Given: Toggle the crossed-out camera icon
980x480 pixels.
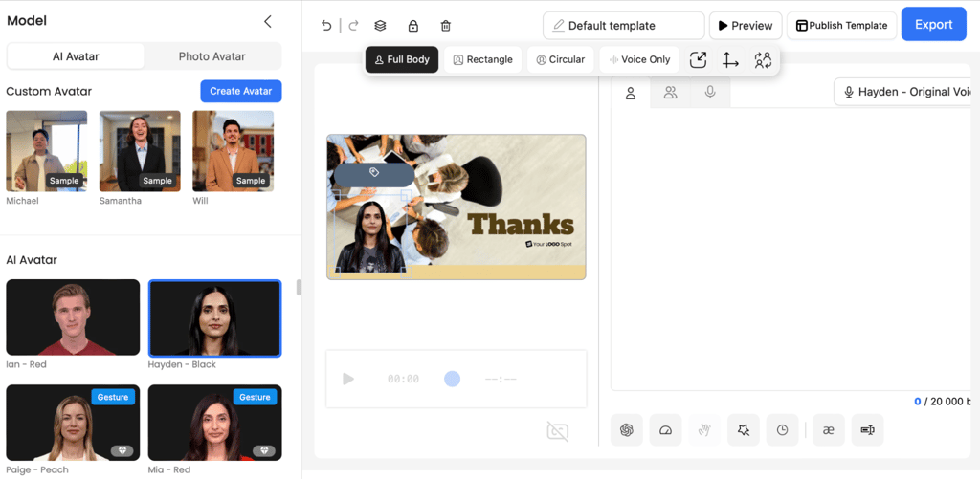Looking at the screenshot, I should click(558, 431).
